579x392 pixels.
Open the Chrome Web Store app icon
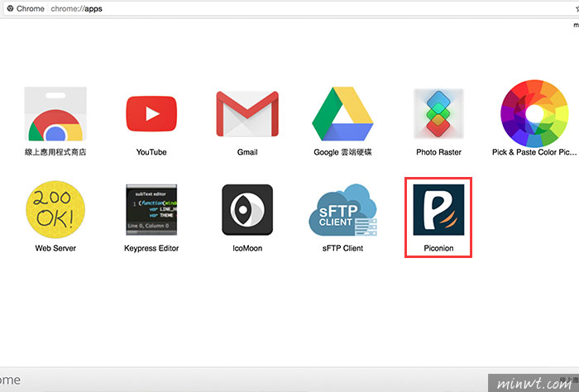click(x=55, y=113)
